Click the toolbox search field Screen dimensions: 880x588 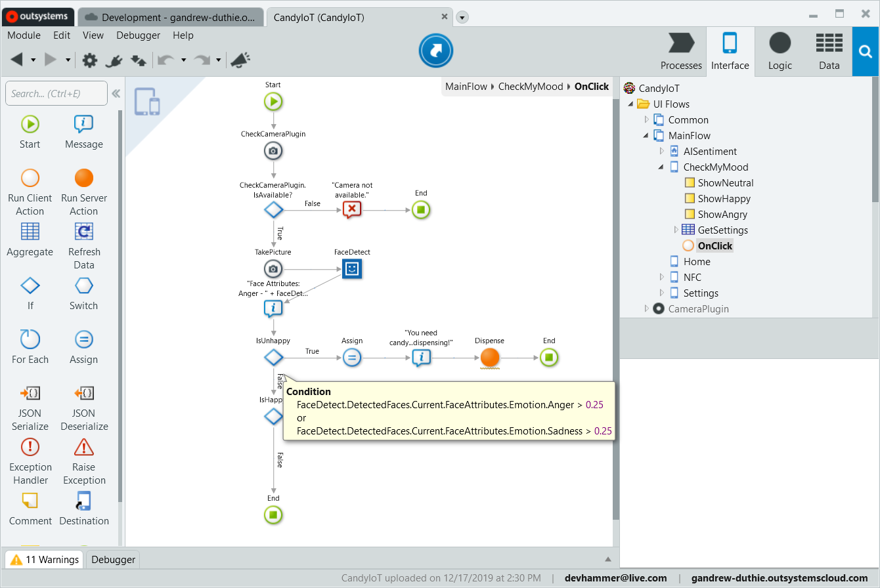pos(56,94)
